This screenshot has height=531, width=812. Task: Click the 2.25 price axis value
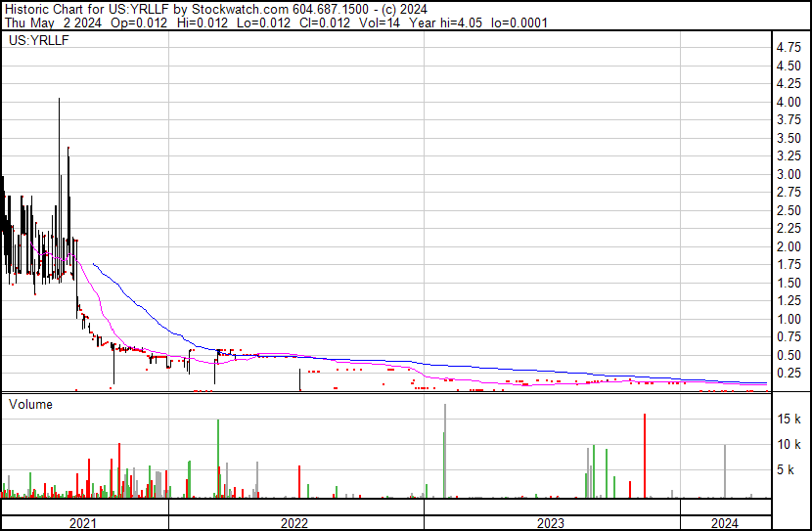point(789,228)
